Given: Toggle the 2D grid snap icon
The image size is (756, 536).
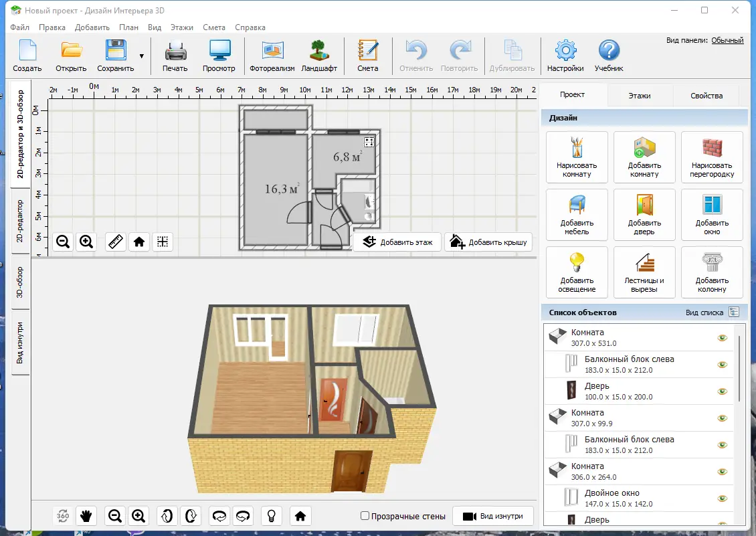Looking at the screenshot, I should click(x=163, y=242).
